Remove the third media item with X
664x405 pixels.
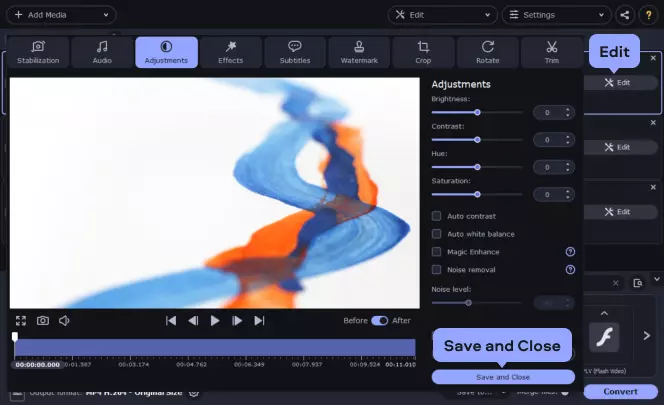[653, 187]
